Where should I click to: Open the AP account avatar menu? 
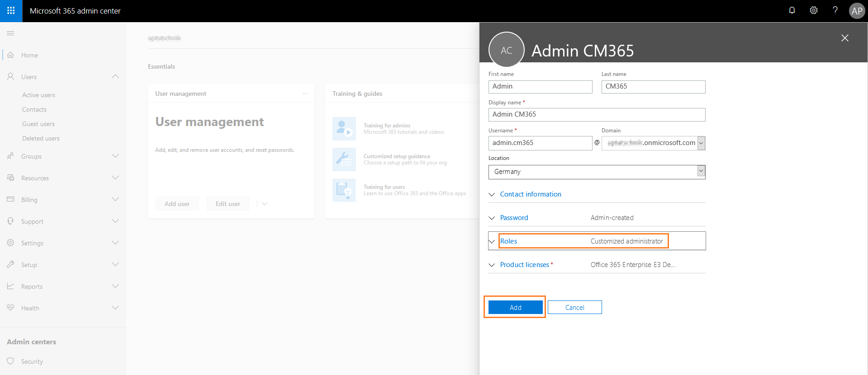point(857,11)
